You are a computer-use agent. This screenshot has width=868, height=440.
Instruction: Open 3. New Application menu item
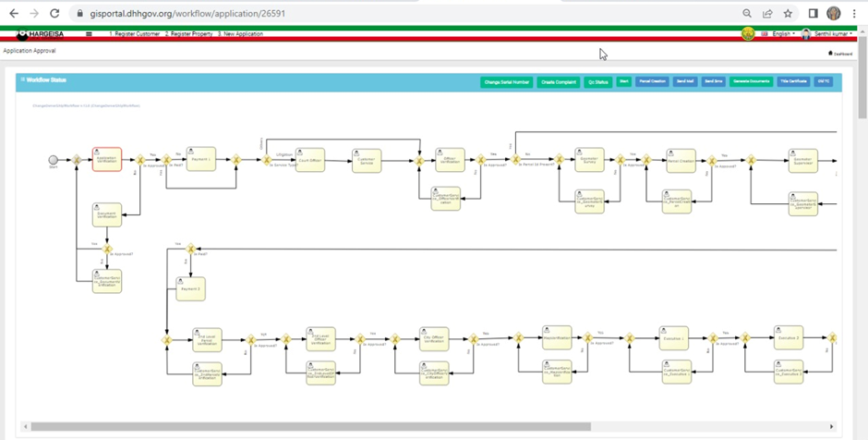240,34
